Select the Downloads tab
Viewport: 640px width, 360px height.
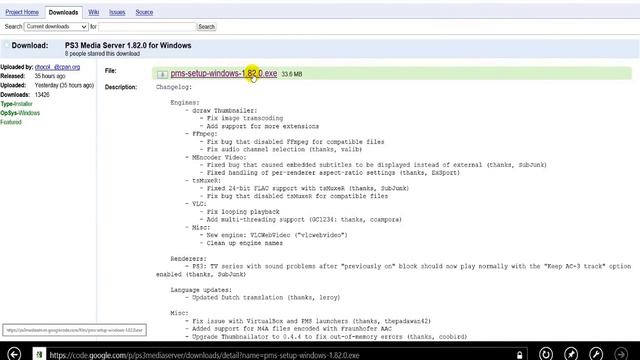tap(63, 12)
